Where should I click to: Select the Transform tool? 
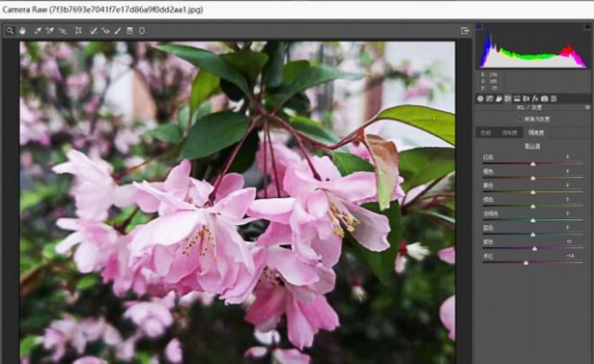[78, 31]
